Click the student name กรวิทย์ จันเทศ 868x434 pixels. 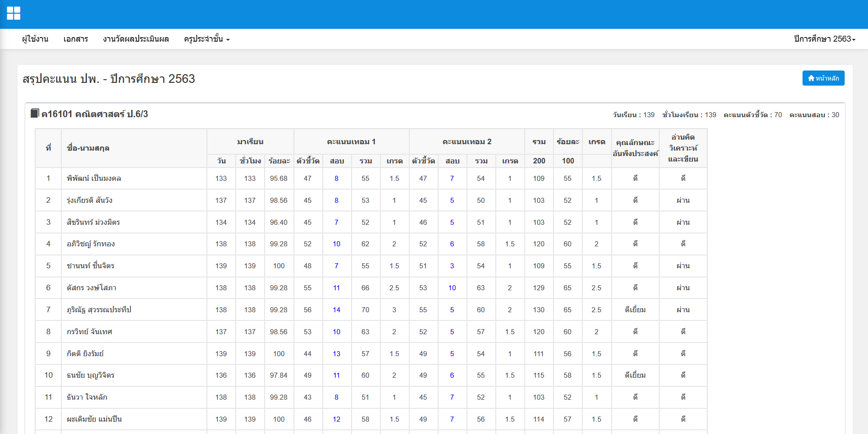tap(89, 332)
